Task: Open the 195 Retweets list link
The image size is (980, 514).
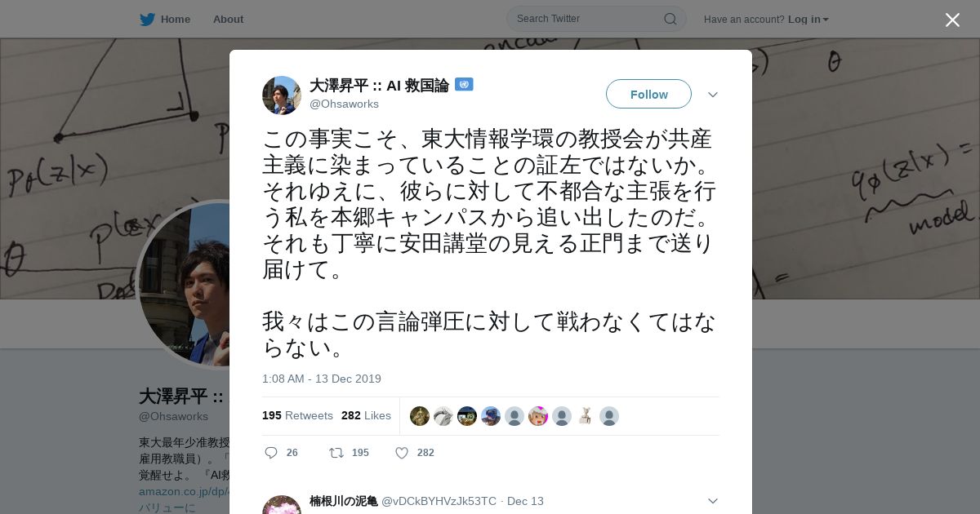Action: pyautogui.click(x=297, y=415)
